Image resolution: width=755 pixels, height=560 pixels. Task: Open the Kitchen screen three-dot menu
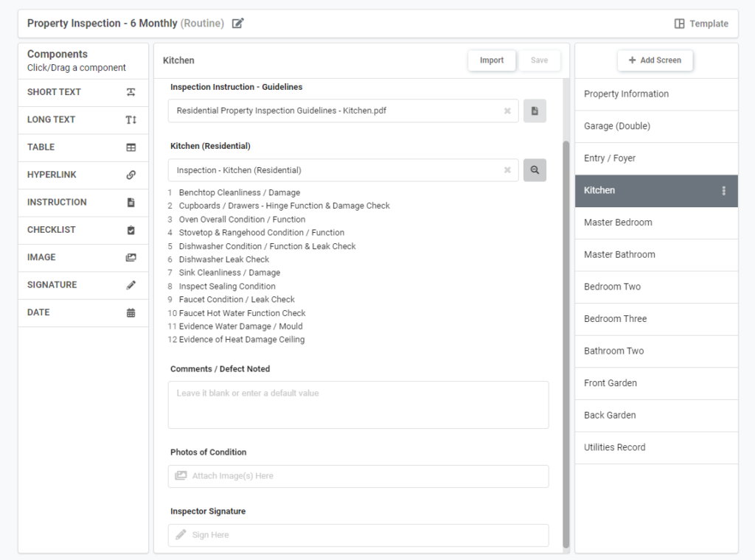723,191
